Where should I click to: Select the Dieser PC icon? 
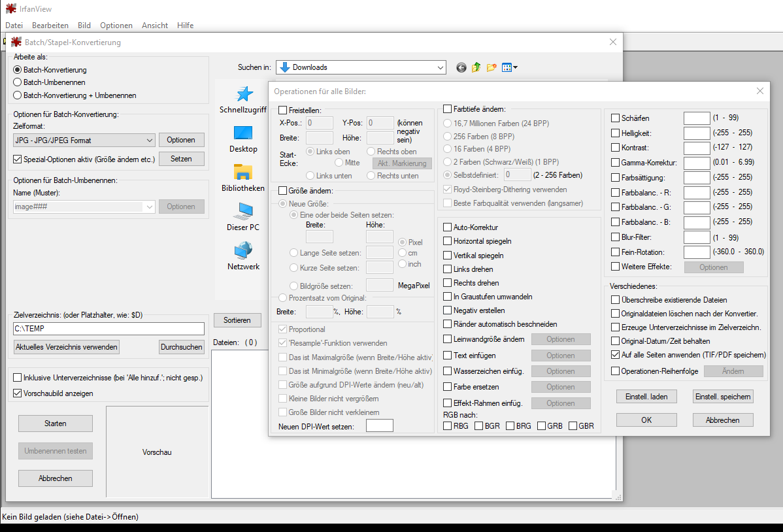243,211
